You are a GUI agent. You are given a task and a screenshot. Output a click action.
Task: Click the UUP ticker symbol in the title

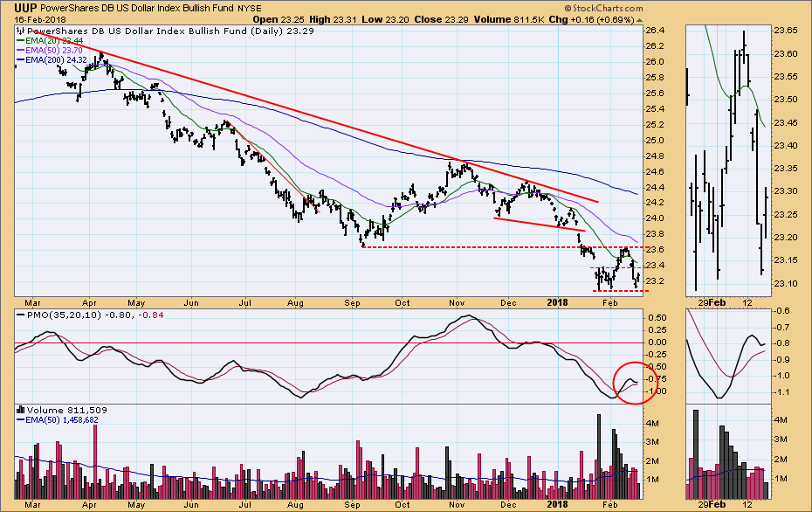tap(25, 8)
